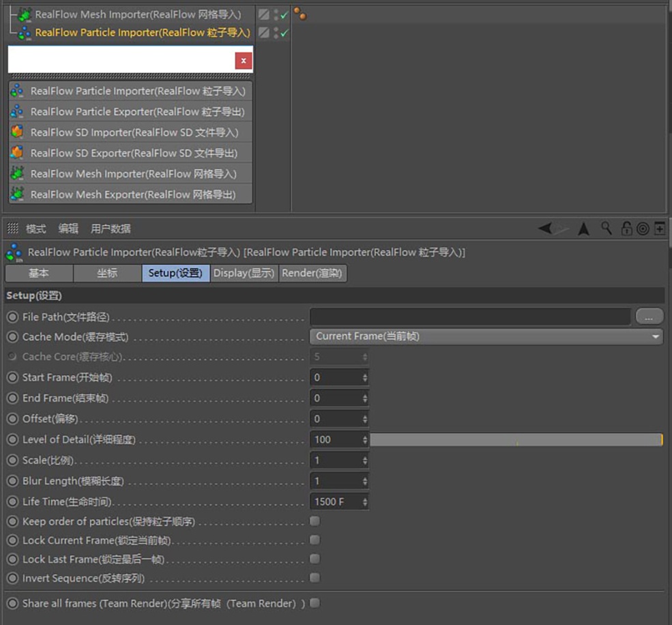Disable Particle Importer green checkmark
The width and height of the screenshot is (672, 625).
(284, 33)
